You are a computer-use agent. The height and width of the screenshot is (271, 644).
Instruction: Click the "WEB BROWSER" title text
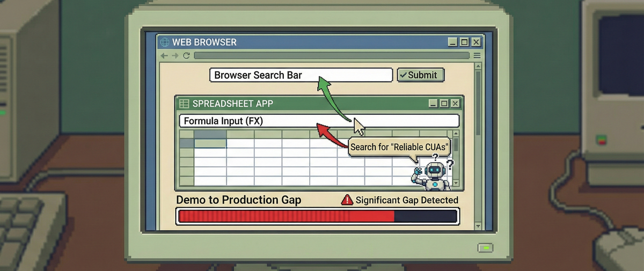click(204, 42)
